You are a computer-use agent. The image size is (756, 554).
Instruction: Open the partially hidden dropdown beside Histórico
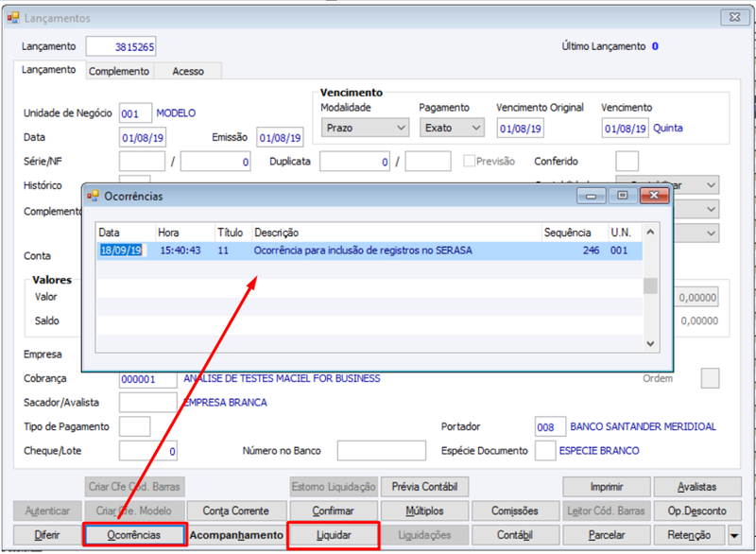711,185
